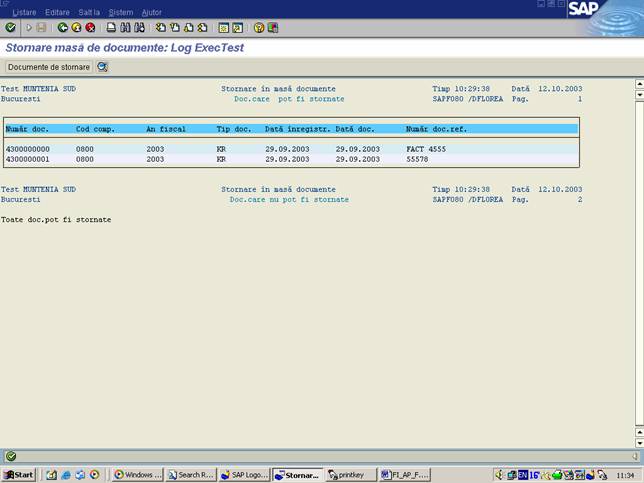Click the green Back arrow icon
This screenshot has height=483, width=644.
[x=63, y=28]
